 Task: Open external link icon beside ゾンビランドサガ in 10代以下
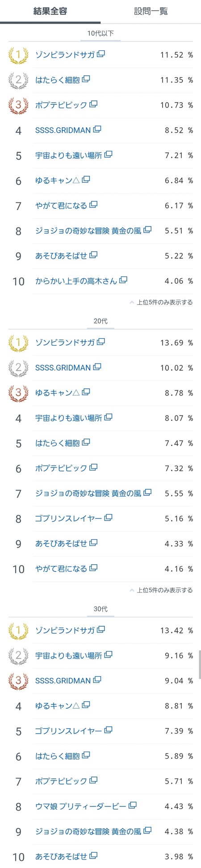(x=101, y=54)
